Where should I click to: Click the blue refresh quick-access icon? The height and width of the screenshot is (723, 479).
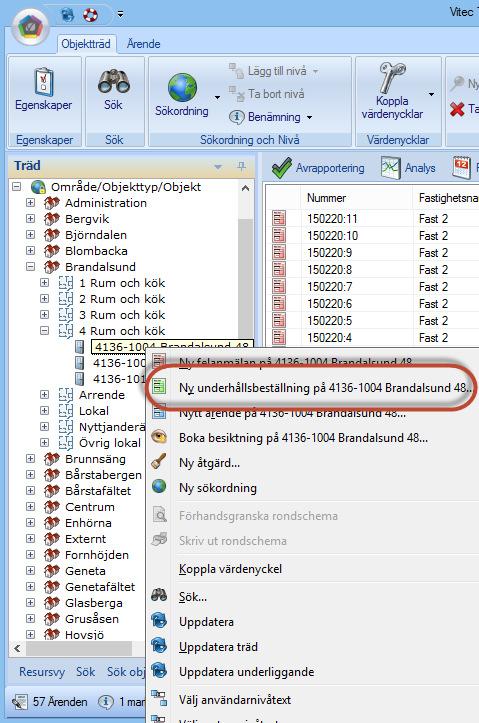coord(68,15)
